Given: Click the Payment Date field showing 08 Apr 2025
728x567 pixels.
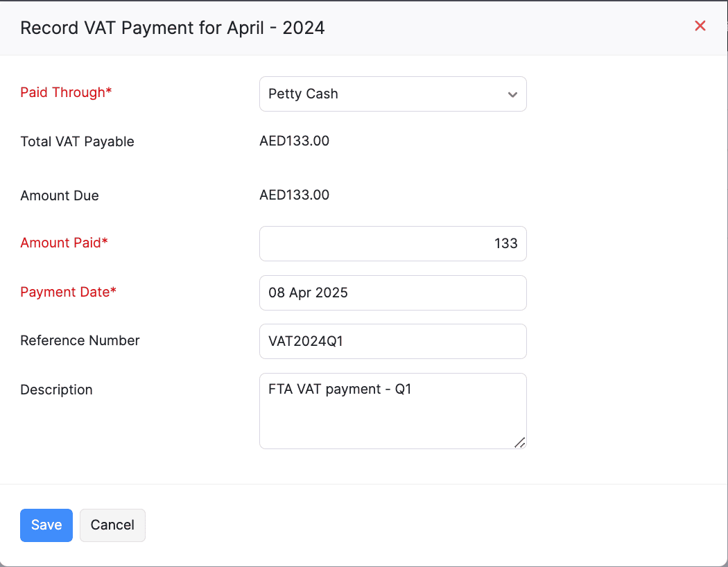Looking at the screenshot, I should point(393,293).
